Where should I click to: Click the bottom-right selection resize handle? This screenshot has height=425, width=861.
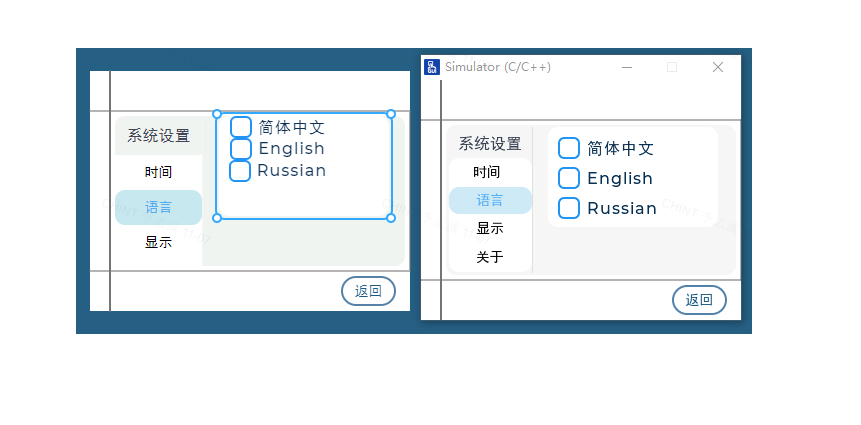pos(391,218)
